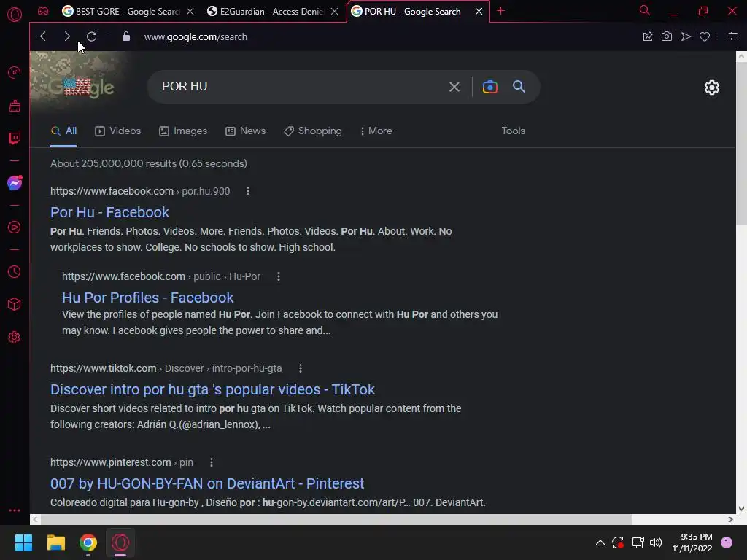Open Google quick settings gear
Image resolution: width=747 pixels, height=560 pixels.
coord(712,87)
